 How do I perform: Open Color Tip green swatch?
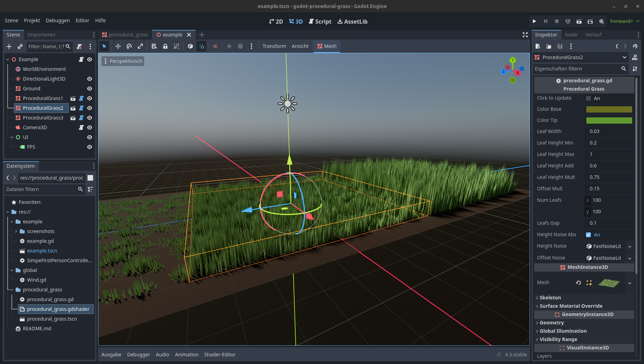[609, 121]
